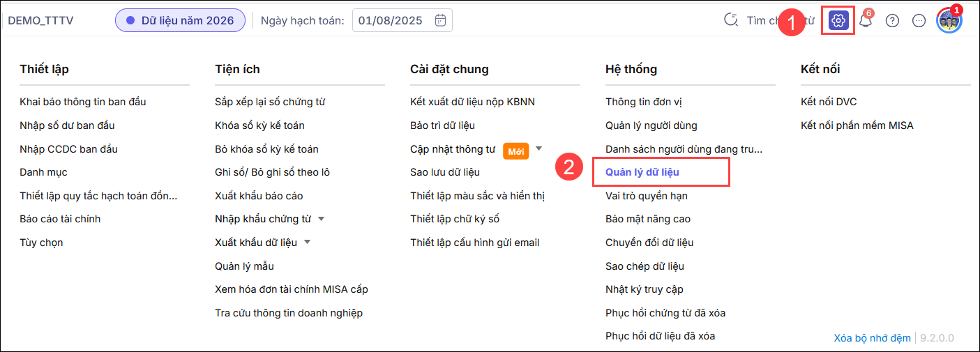The image size is (980, 352).
Task: Select Khóa sổ kỳ kế toán
Action: coord(259,125)
